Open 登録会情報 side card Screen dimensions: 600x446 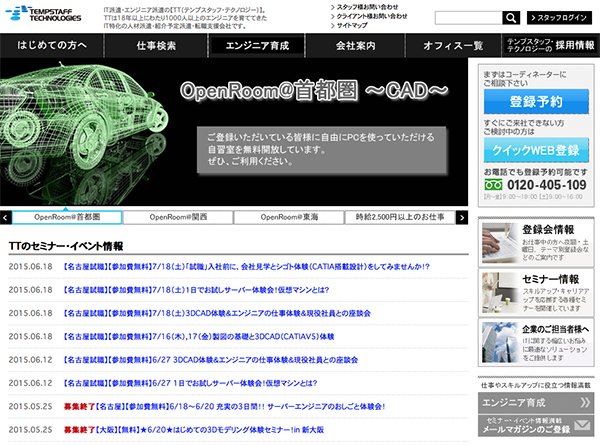click(x=536, y=242)
